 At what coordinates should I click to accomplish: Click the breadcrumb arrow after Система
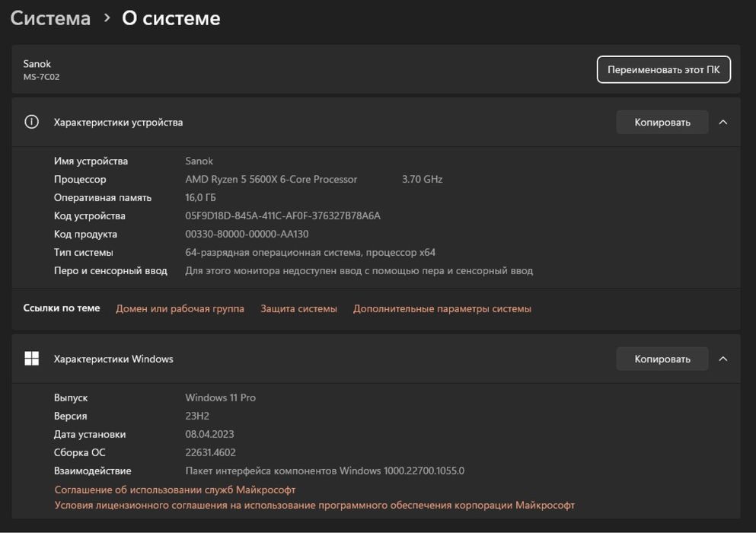[x=107, y=18]
